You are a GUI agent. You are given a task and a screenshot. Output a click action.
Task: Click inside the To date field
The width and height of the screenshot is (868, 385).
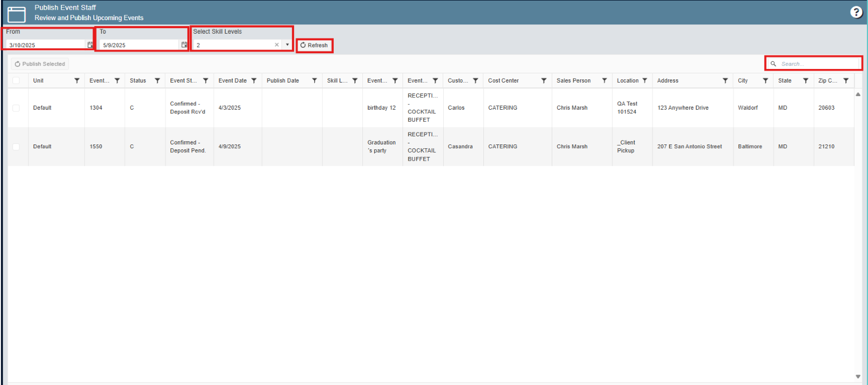click(139, 45)
